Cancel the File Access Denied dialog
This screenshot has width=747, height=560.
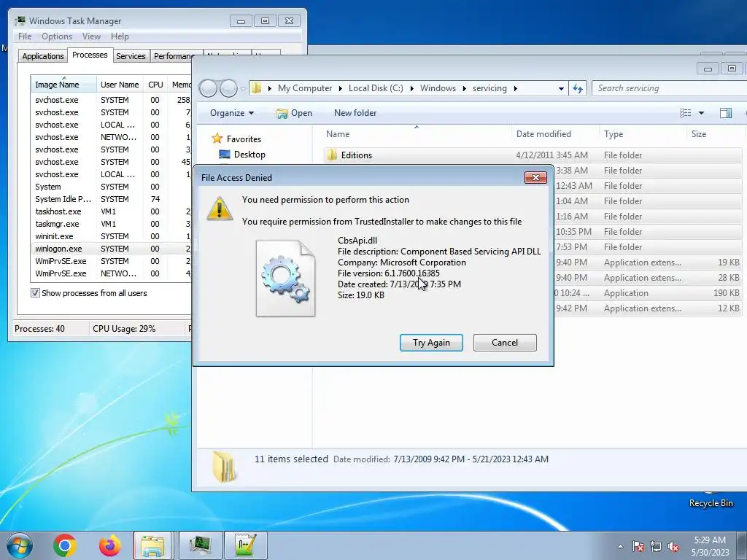point(505,343)
